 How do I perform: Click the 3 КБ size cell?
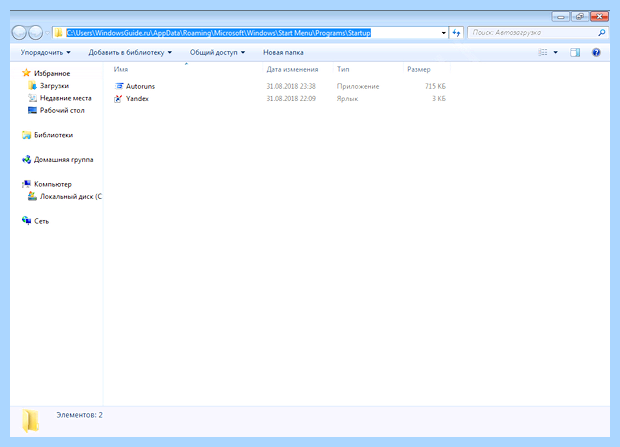[439, 98]
